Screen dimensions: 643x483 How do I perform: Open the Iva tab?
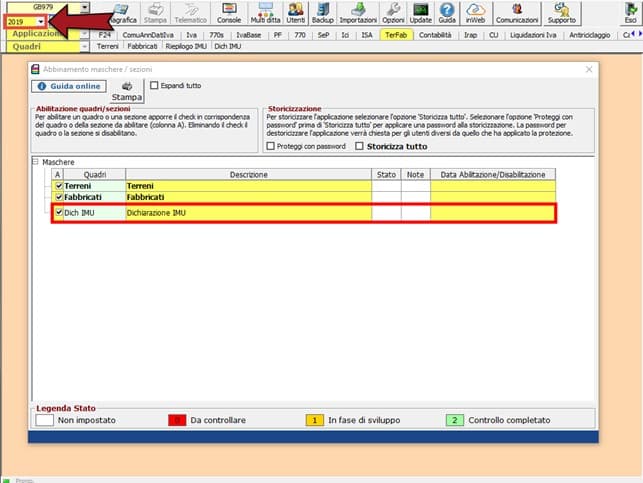coord(192,35)
